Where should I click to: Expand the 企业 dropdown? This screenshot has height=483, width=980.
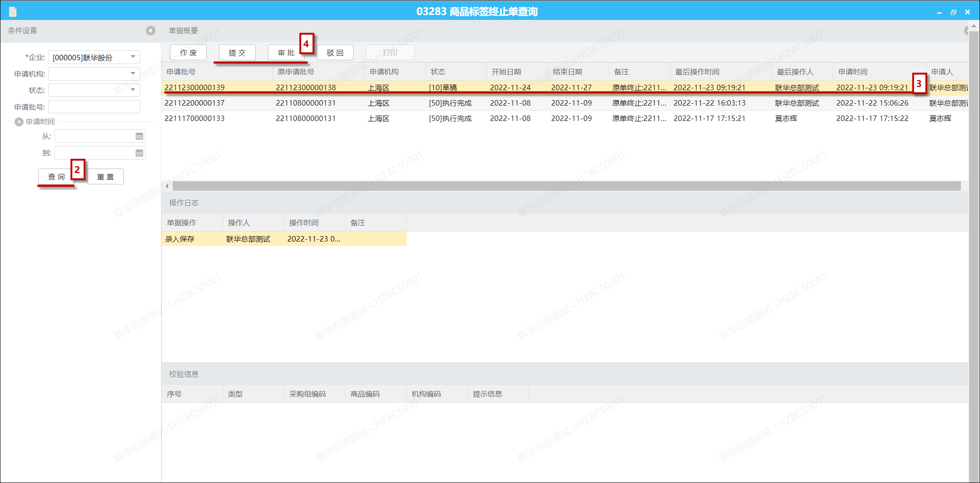pyautogui.click(x=133, y=57)
